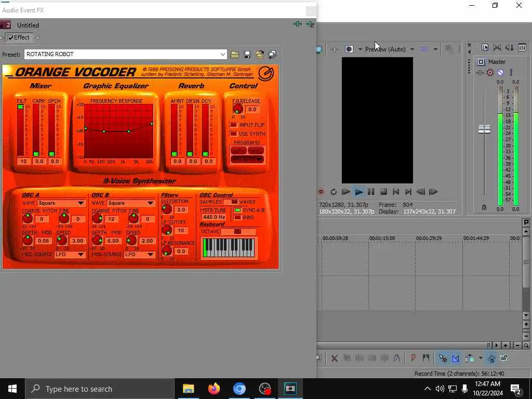This screenshot has width=532, height=399.
Task: Delete with red X in edit toolbar
Action: click(334, 358)
